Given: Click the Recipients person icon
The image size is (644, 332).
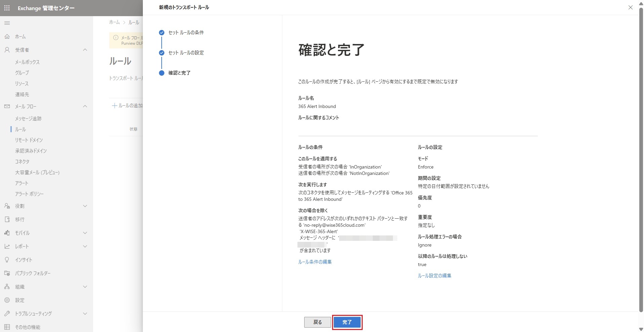Looking at the screenshot, I should coord(7,50).
